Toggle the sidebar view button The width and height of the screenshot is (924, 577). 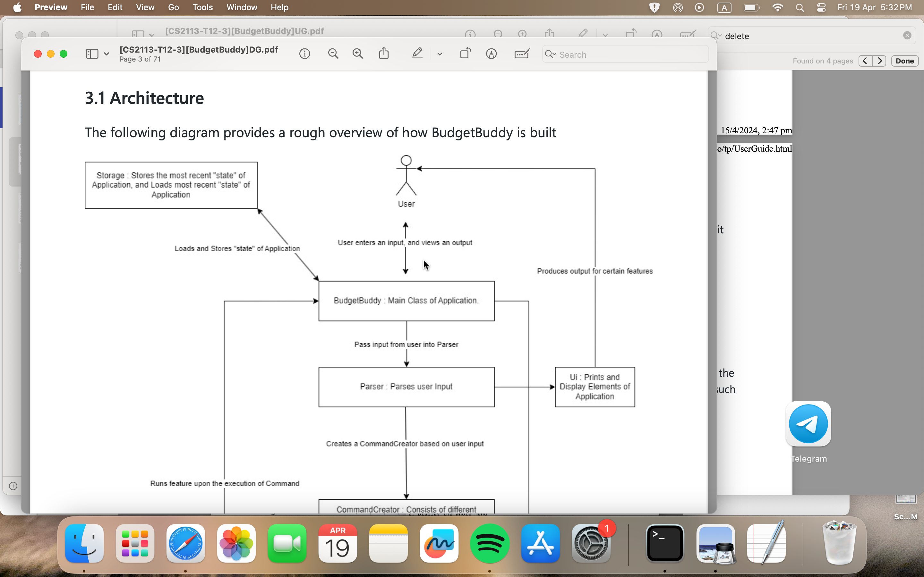pyautogui.click(x=92, y=54)
